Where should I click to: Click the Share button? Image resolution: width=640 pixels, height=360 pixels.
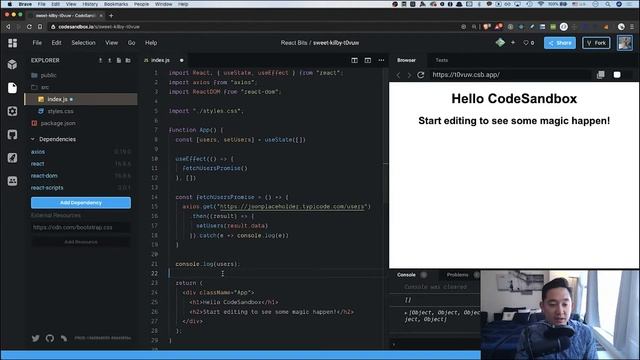click(x=560, y=43)
